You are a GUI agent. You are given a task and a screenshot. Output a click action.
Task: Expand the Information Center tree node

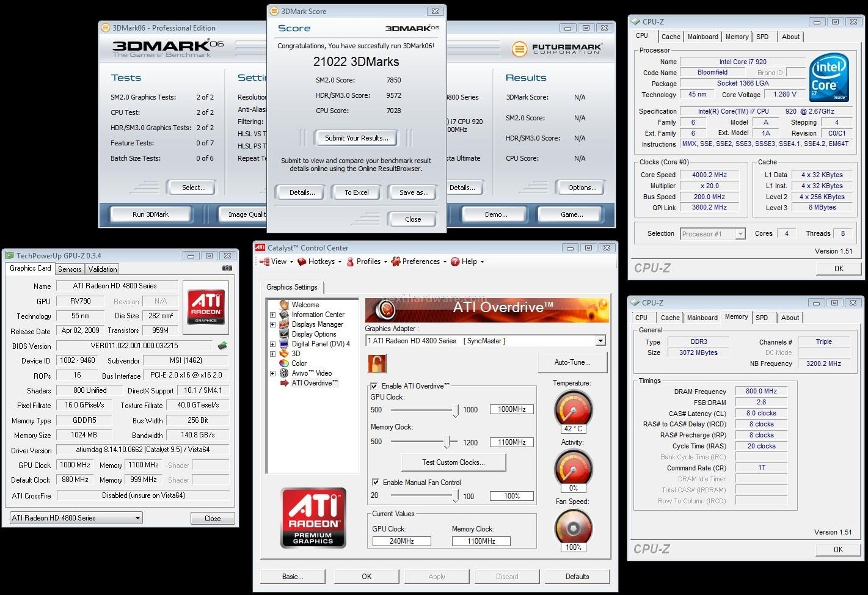(272, 315)
